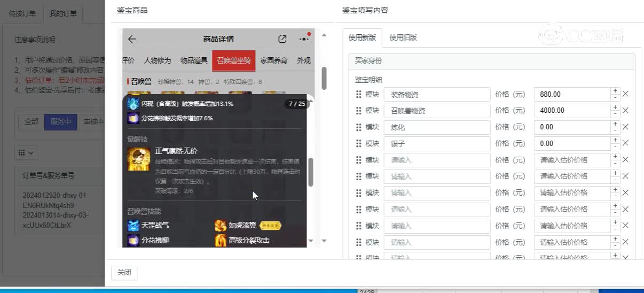Increase the 银子 row price with plus stepper

pos(615,140)
